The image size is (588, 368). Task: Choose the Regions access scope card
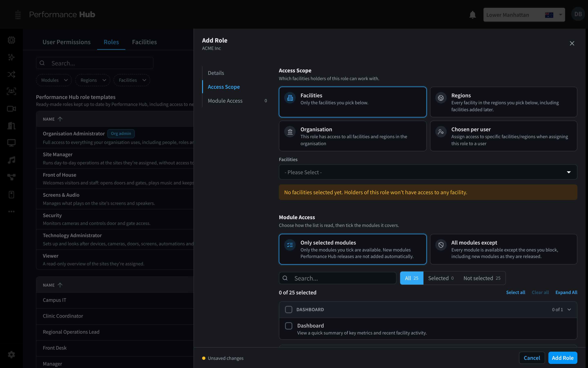click(x=503, y=102)
